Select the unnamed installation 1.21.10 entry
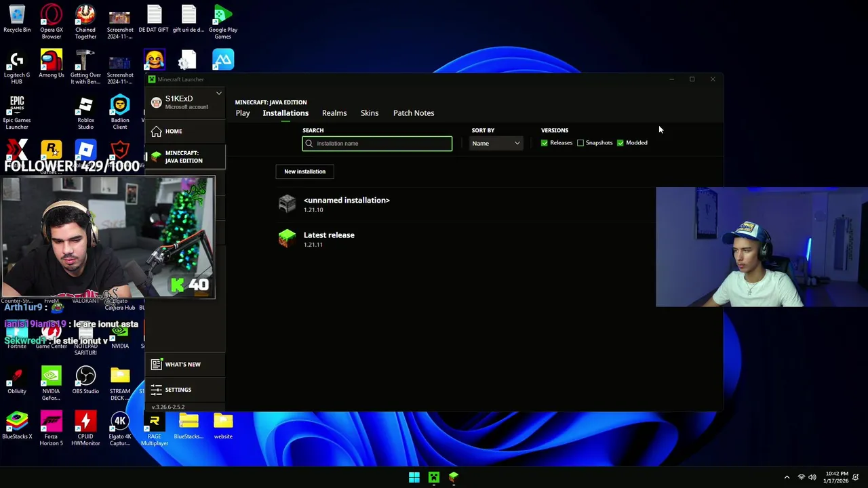 (x=465, y=204)
